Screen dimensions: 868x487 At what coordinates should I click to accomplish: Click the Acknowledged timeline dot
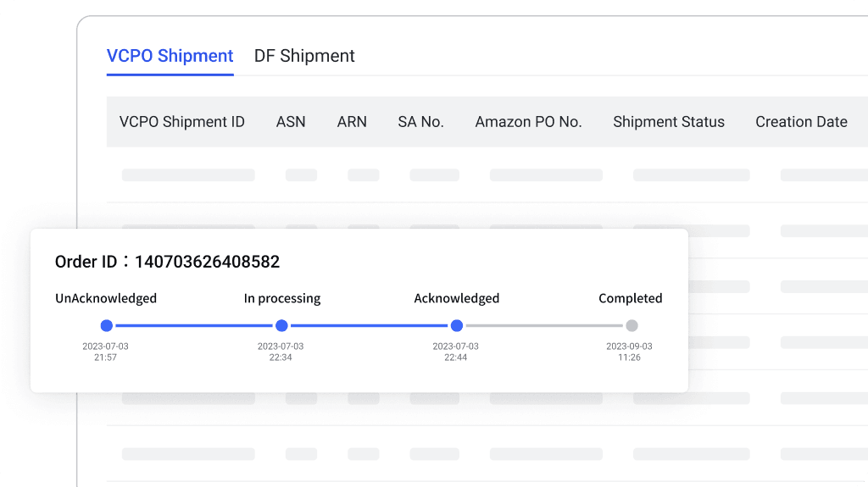coord(456,325)
